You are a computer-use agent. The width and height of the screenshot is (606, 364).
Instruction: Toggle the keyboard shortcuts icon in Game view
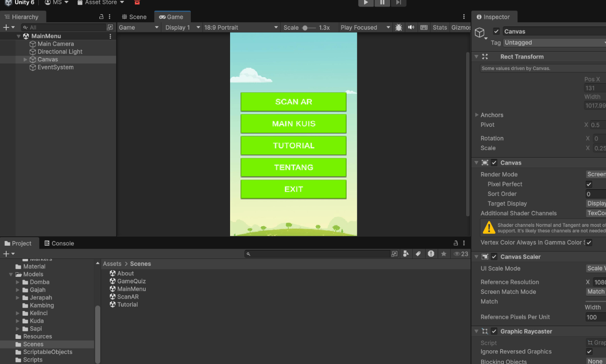pos(424,27)
